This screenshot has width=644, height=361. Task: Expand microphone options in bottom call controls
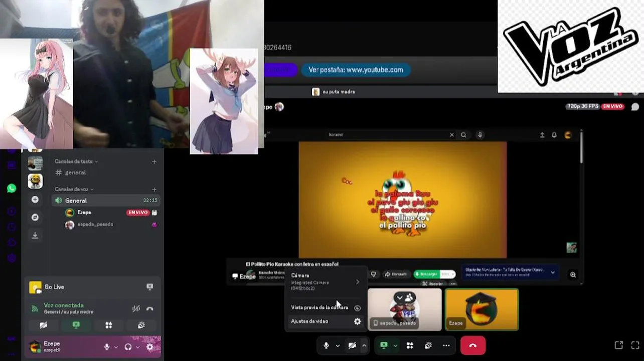pos(338,345)
